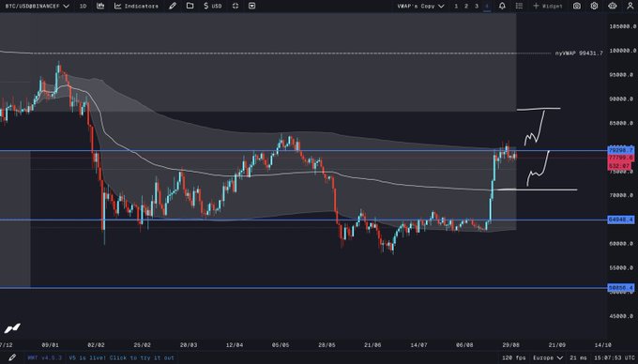Viewport: 638px width, 364px height.
Task: Click the 21 ms latency readout
Action: (x=578, y=357)
